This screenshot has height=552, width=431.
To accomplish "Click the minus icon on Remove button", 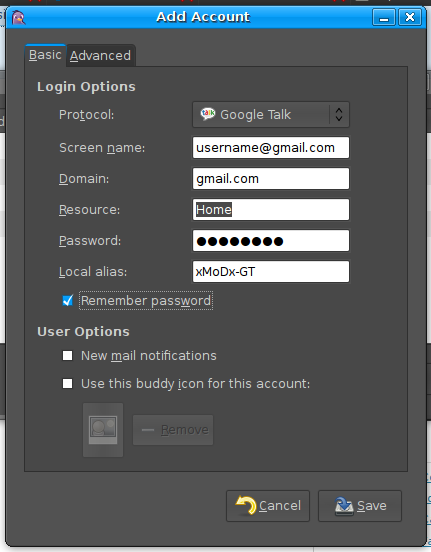I will (148, 430).
